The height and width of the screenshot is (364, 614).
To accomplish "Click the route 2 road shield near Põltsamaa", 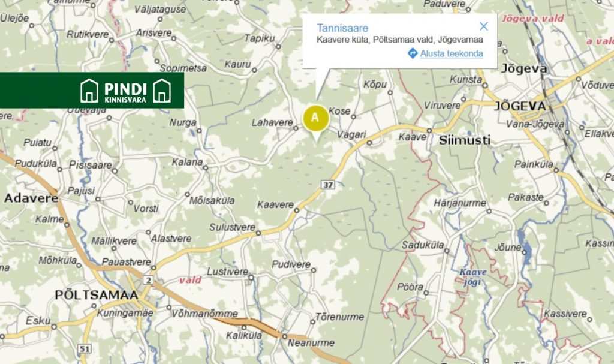I will [148, 280].
